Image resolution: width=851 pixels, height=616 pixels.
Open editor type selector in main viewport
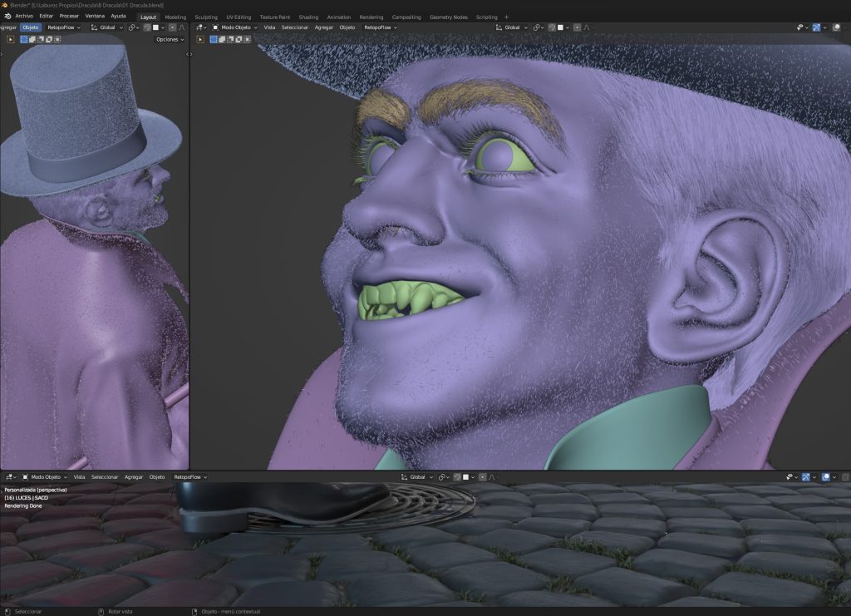201,27
